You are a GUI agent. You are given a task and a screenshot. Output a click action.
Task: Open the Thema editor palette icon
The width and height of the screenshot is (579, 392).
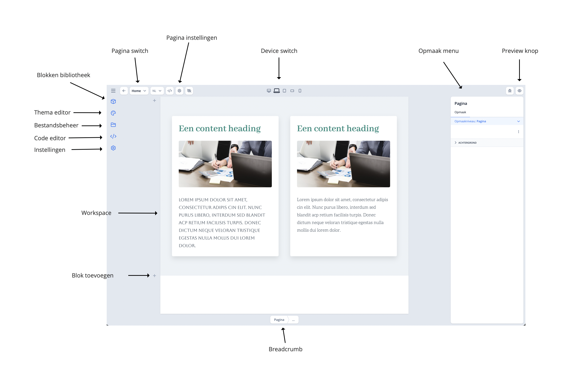113,113
